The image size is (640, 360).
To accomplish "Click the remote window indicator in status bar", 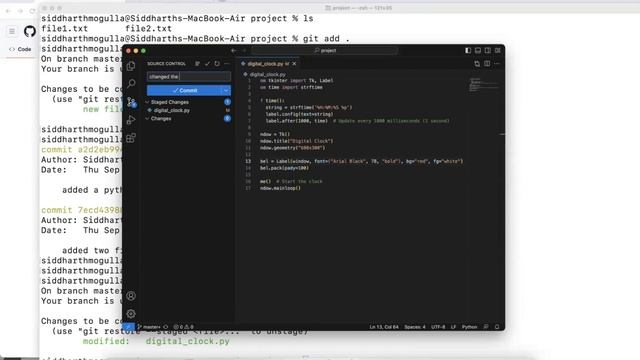I will pyautogui.click(x=128, y=327).
